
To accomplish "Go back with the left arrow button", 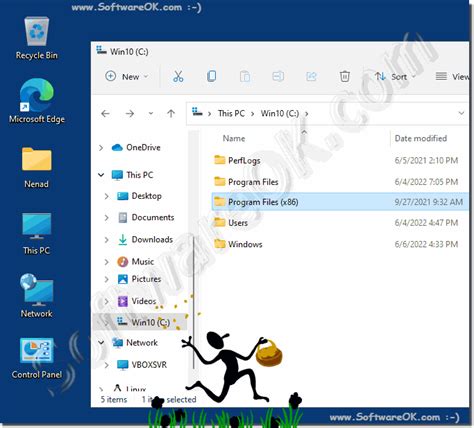I will pos(105,114).
